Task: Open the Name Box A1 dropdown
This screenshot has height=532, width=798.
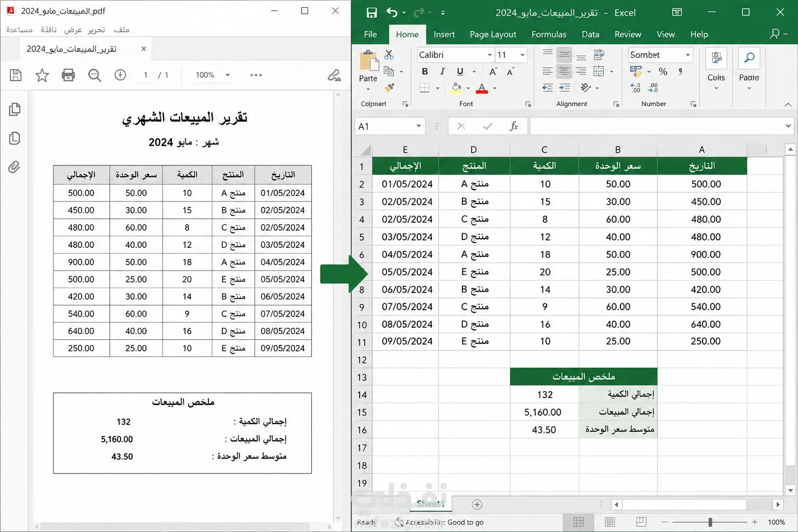Action: click(x=418, y=126)
